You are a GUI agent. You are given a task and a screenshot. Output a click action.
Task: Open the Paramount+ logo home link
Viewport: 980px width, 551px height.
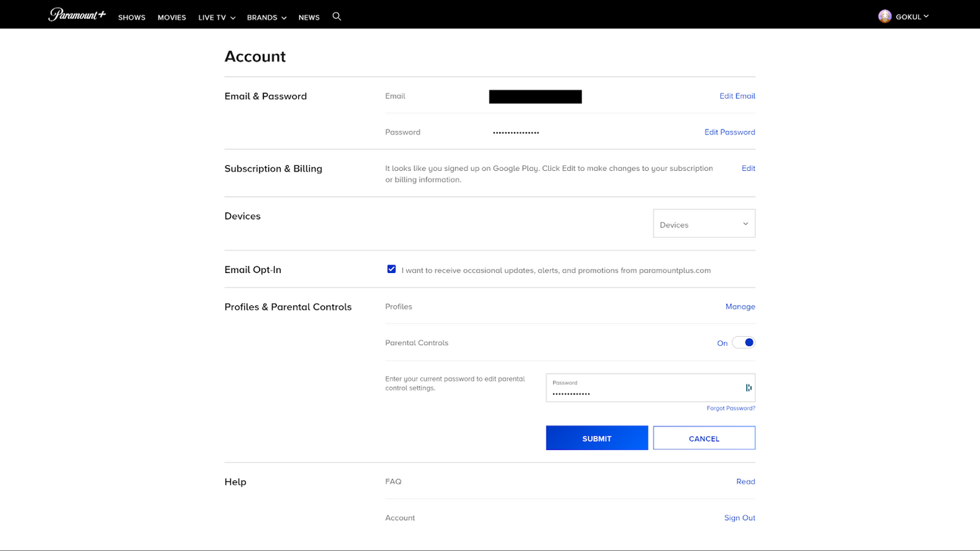[77, 15]
